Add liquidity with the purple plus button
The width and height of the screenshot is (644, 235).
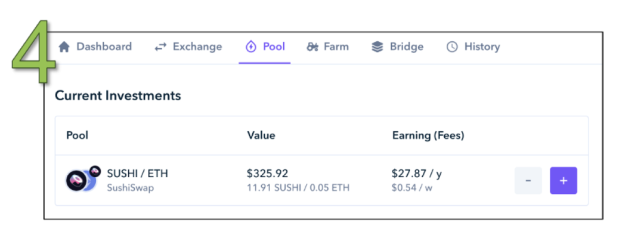coord(563,180)
